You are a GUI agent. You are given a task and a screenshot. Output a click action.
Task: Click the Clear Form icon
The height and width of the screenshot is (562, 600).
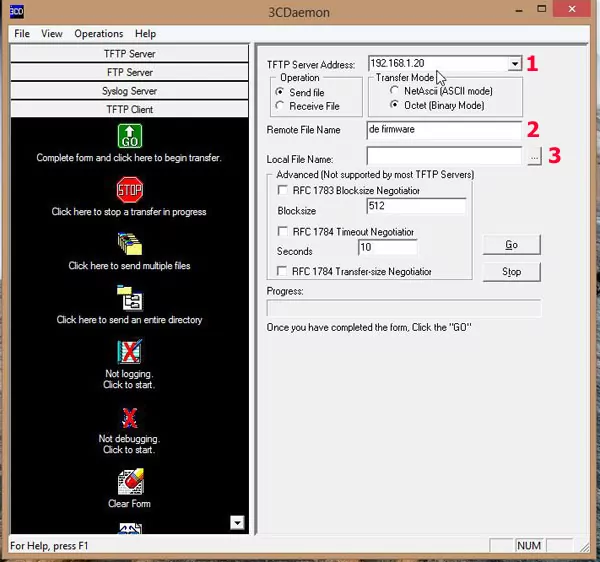coord(129,481)
